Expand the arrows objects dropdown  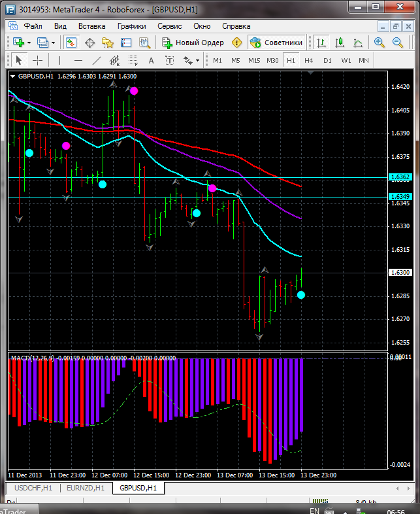point(197,61)
